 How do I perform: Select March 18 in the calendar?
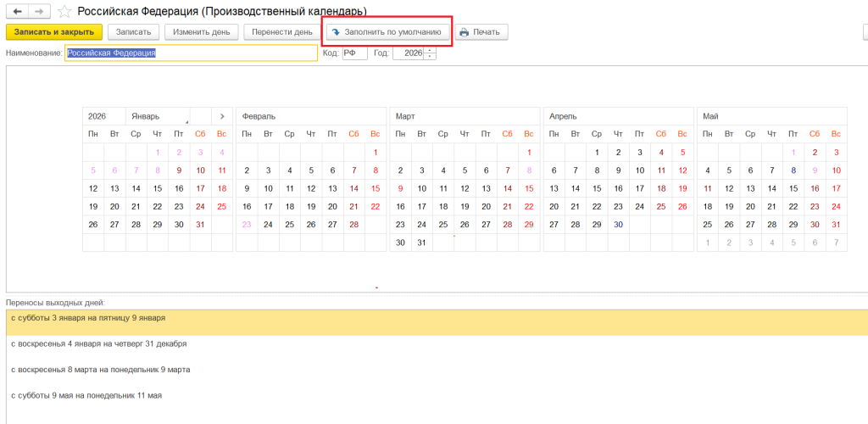pyautogui.click(x=443, y=206)
